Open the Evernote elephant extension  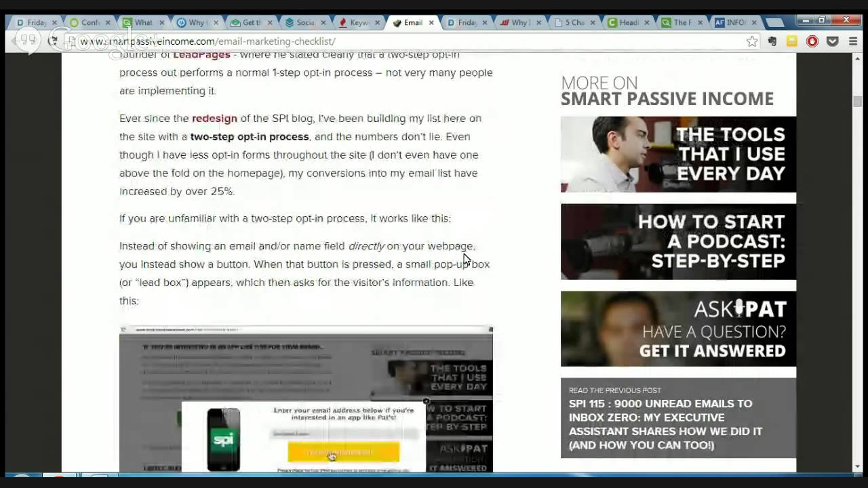point(772,41)
